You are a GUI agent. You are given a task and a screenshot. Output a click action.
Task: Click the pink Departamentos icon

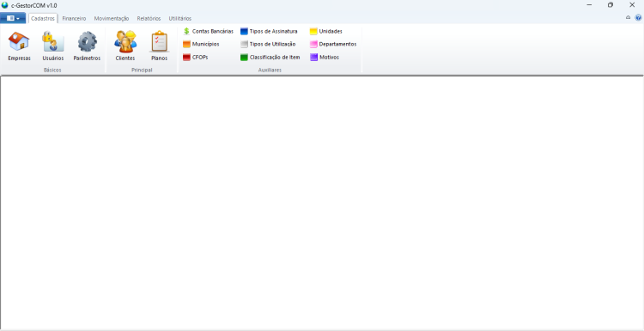(x=313, y=45)
